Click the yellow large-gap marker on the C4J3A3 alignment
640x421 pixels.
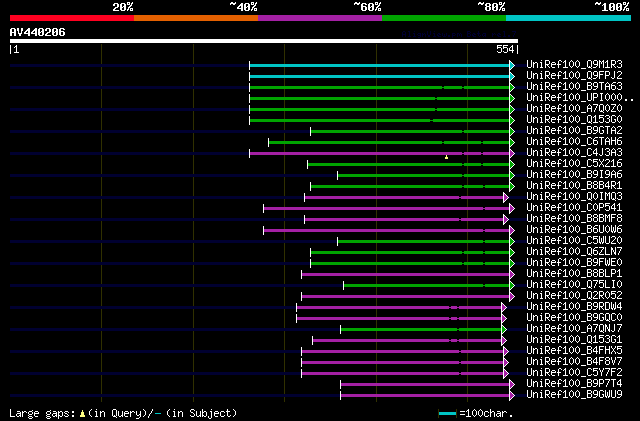(x=447, y=157)
